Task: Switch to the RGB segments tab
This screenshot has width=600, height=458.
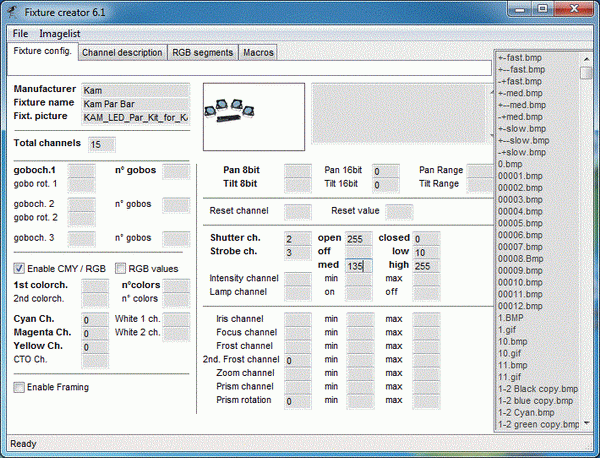Action: point(201,52)
